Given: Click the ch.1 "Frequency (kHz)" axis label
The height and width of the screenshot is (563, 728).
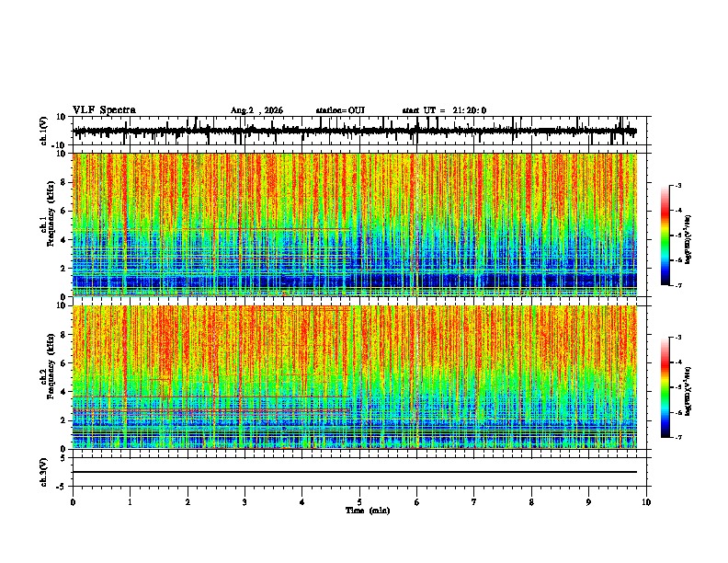Looking at the screenshot, I should tap(51, 213).
